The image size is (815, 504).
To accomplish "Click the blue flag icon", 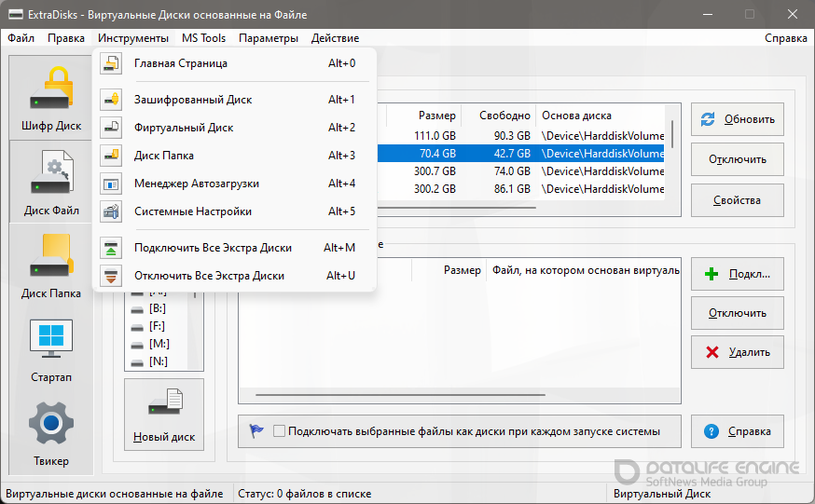I will (256, 430).
